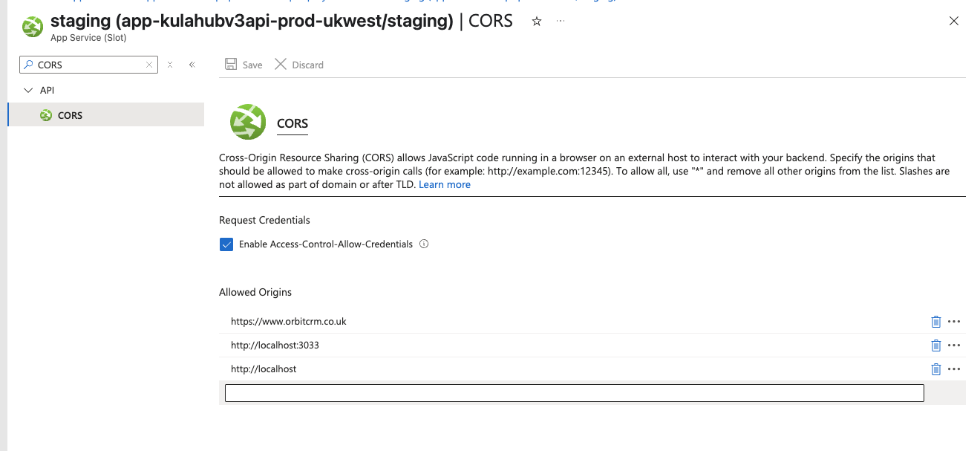Open the ellipsis menu next to the star
This screenshot has width=980, height=451.
point(560,22)
